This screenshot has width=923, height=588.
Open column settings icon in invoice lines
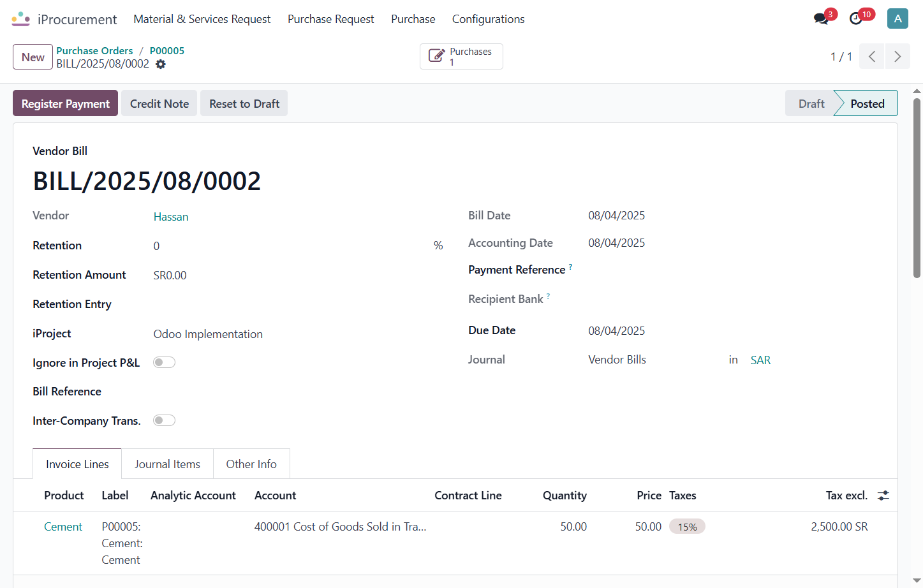click(x=883, y=496)
